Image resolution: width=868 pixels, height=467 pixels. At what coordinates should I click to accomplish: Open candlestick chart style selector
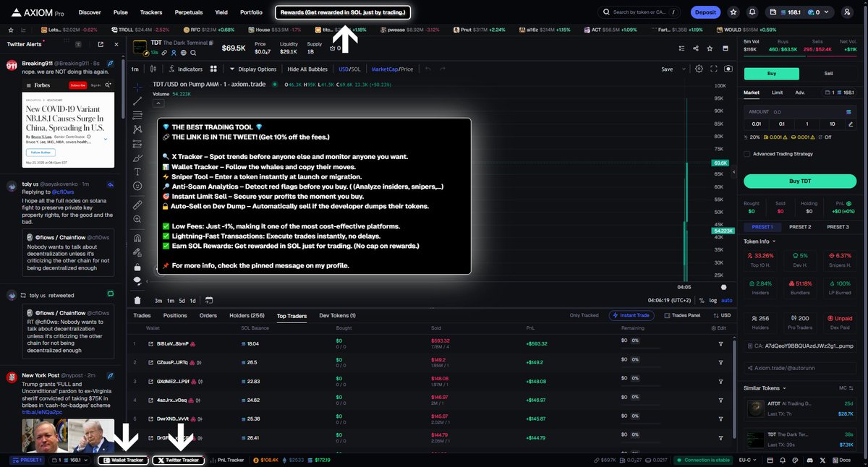tap(153, 69)
